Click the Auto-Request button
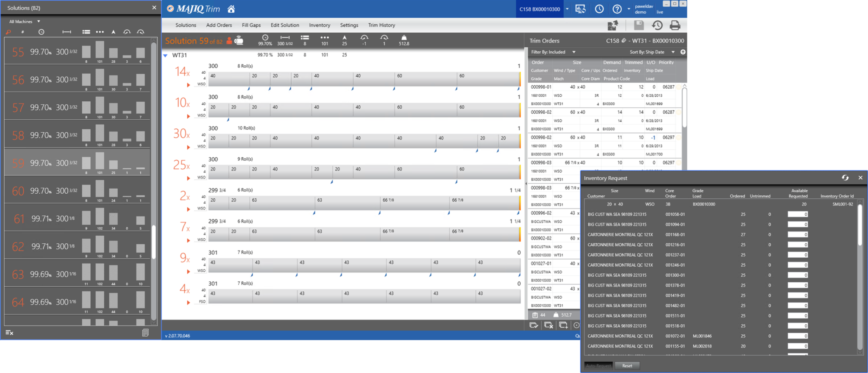The height and width of the screenshot is (373, 868). (598, 366)
